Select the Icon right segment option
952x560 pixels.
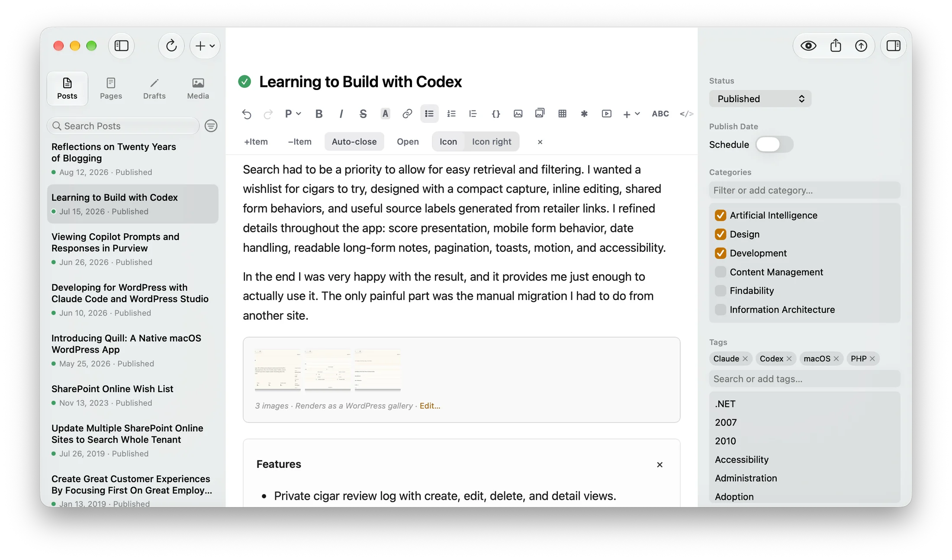point(492,142)
